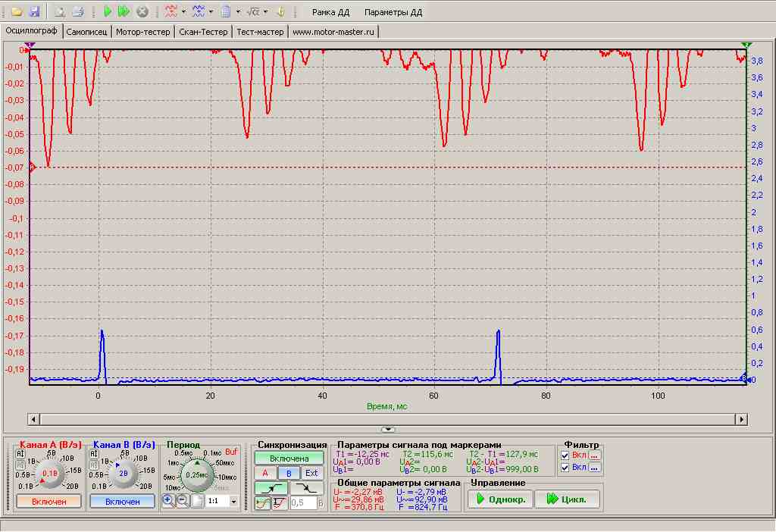776x532 pixels.
Task: Click the top A↕ coupling icon of Канал A
Action: pyautogui.click(x=20, y=454)
